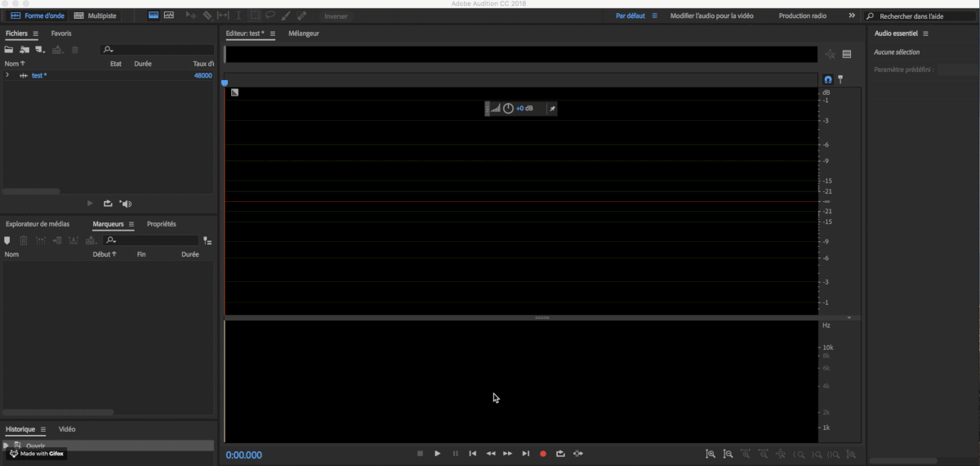Image resolution: width=980 pixels, height=466 pixels.
Task: Start recording with the red Record button
Action: click(x=543, y=454)
